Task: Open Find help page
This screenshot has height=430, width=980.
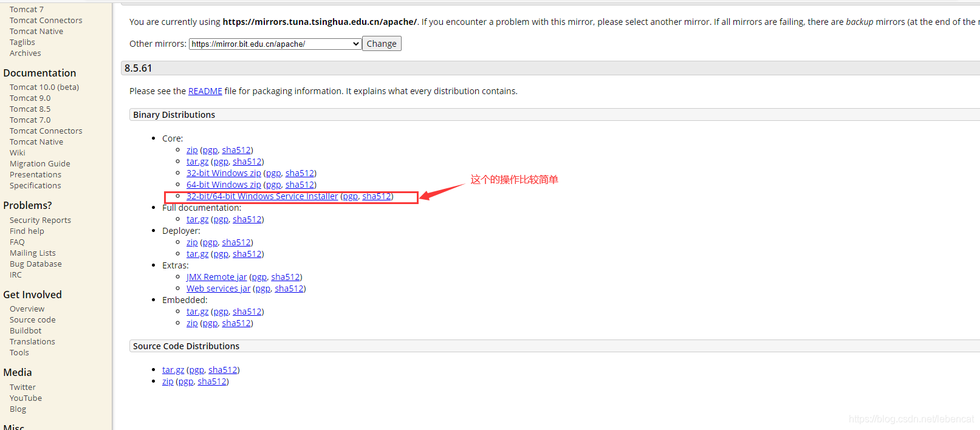Action: click(27, 231)
